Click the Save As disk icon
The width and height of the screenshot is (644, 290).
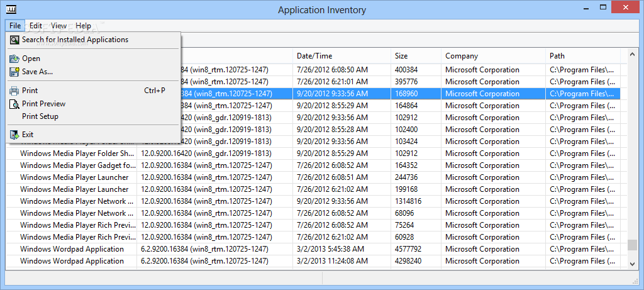click(14, 72)
